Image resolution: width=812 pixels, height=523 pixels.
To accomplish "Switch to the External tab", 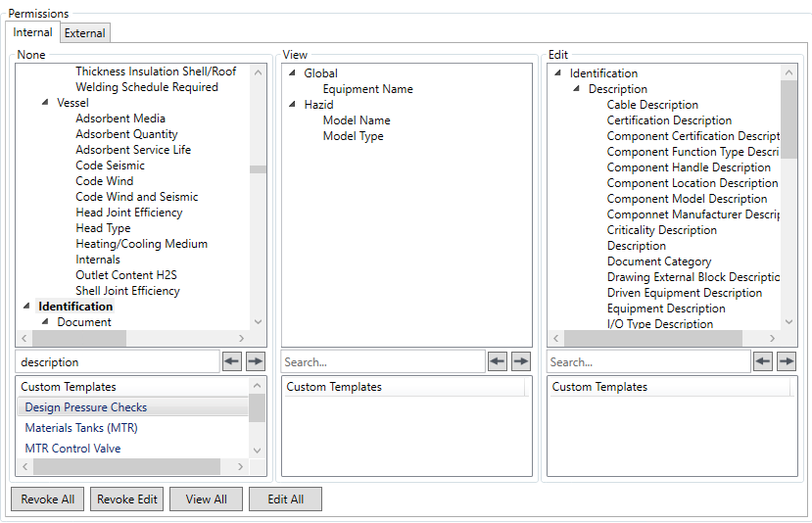I will [x=85, y=33].
